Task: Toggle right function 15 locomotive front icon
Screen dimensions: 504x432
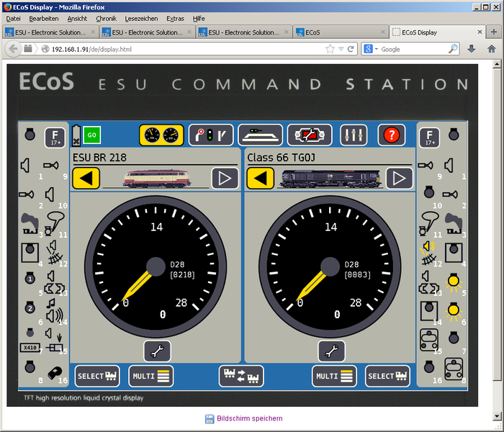Action: tap(429, 340)
